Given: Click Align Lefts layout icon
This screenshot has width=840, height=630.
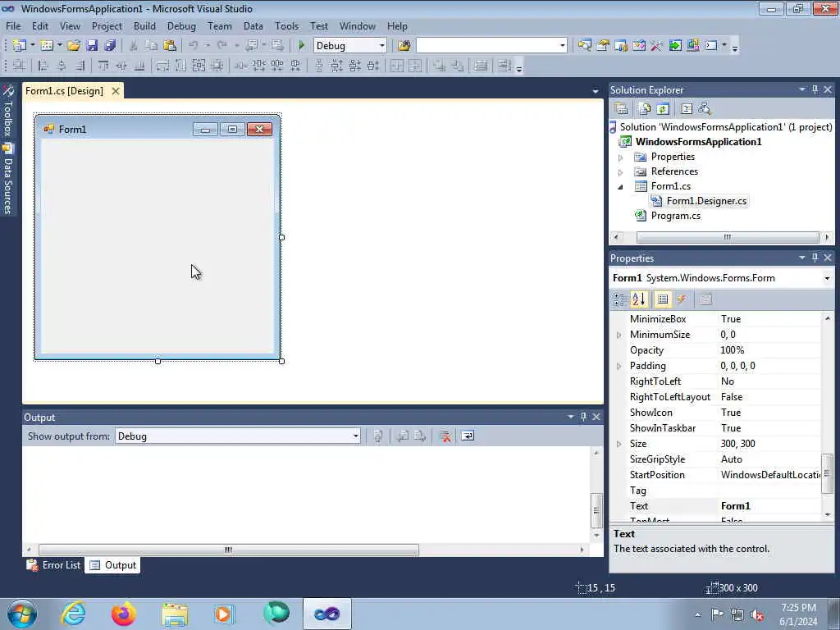Looking at the screenshot, I should coord(43,66).
